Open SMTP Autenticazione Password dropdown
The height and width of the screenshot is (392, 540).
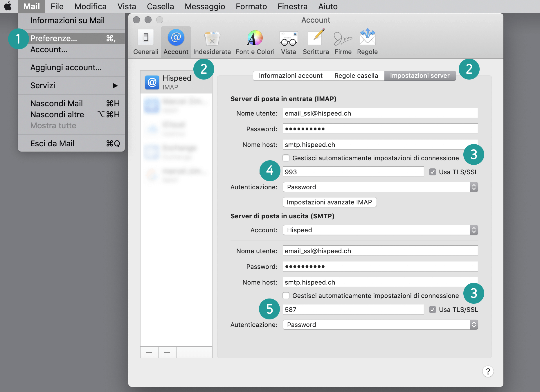(380, 325)
